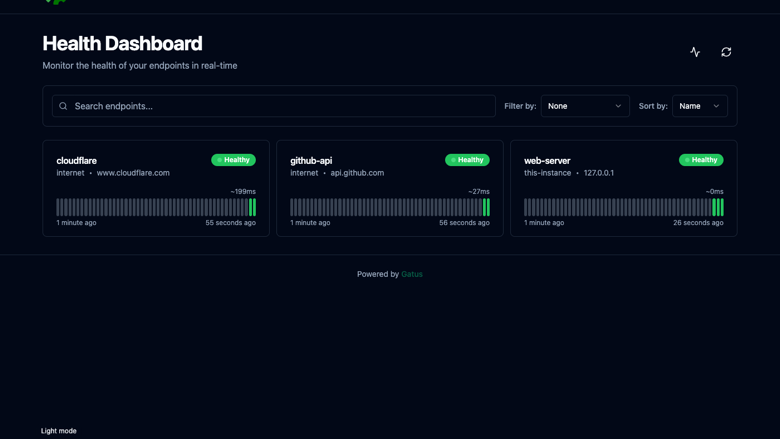Follow the Gatus link in footer

point(412,274)
